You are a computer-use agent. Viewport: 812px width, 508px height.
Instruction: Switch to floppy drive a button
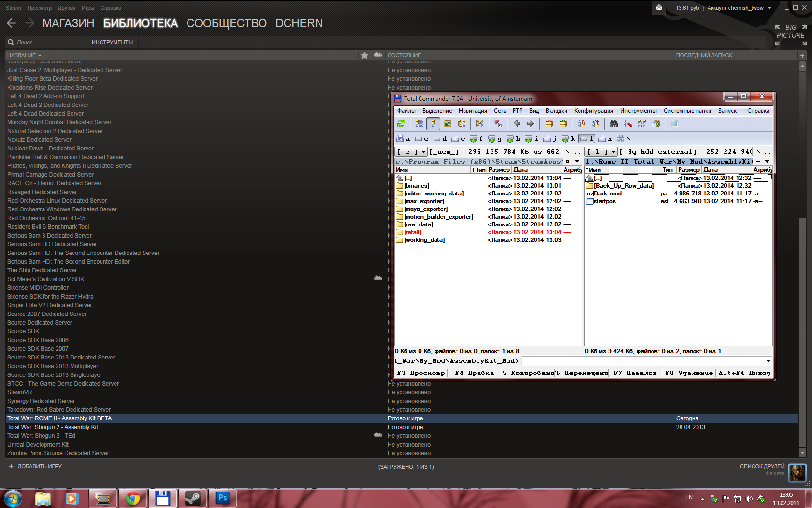pos(404,139)
